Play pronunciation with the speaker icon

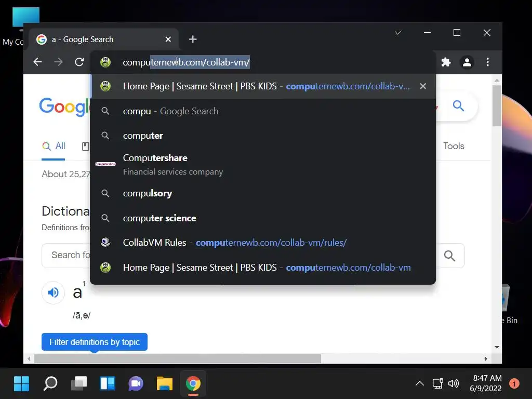click(54, 292)
